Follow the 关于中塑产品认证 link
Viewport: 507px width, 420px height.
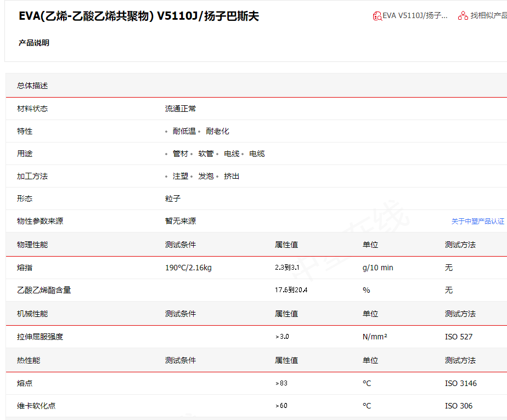(x=477, y=222)
